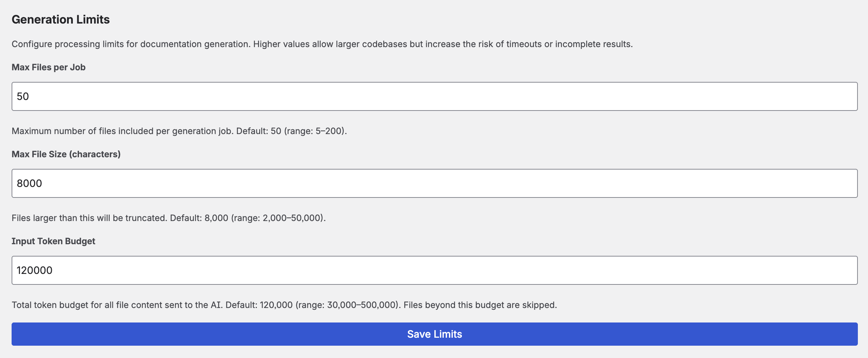Focus the Max File Size characters field

(434, 183)
